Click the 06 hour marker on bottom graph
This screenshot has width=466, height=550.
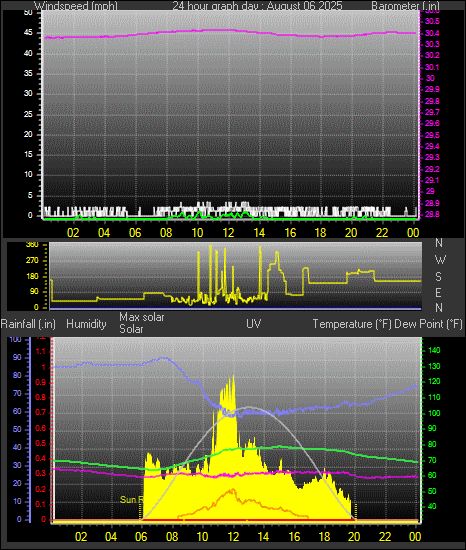click(141, 537)
